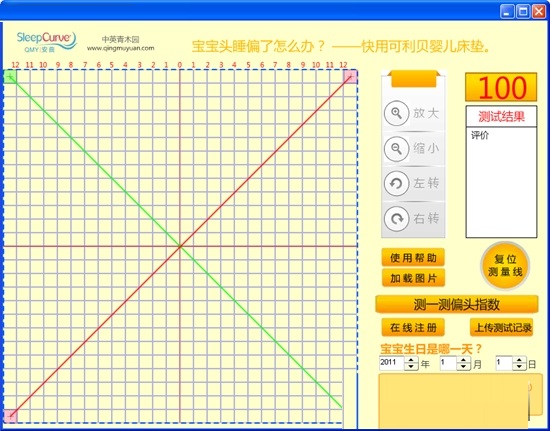Click 加载图片 to load a picture
This screenshot has height=431, width=550.
(x=413, y=278)
